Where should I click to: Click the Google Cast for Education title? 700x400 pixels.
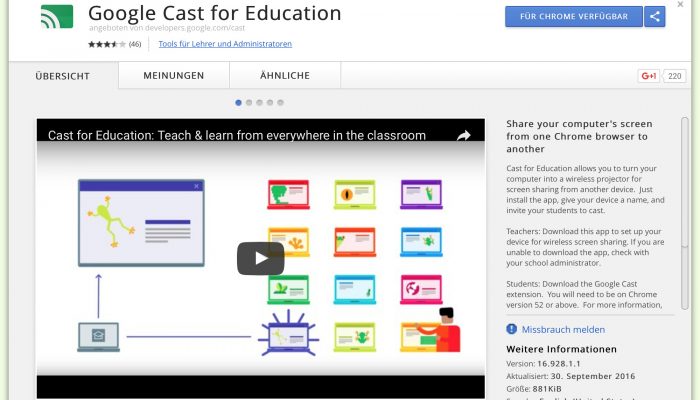point(215,13)
